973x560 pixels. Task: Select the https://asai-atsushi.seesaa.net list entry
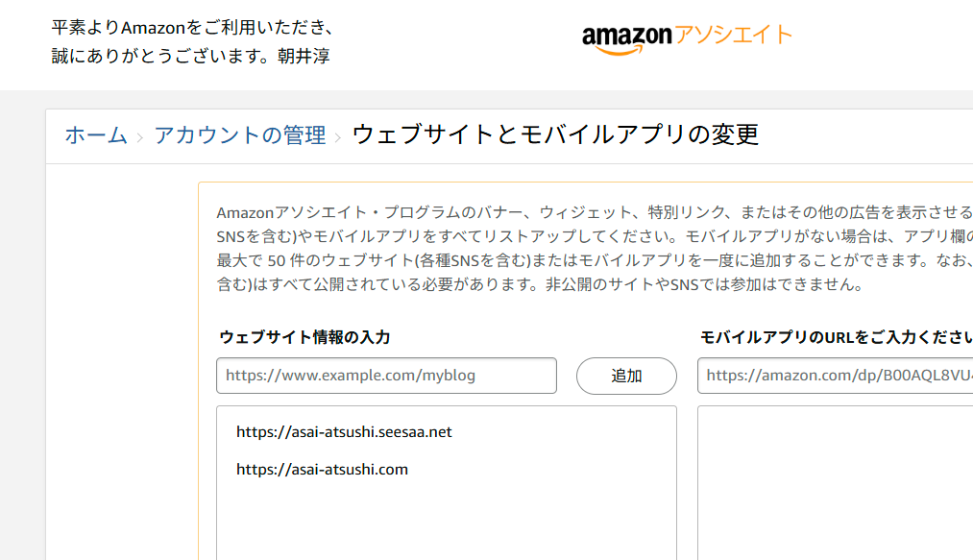[344, 432]
